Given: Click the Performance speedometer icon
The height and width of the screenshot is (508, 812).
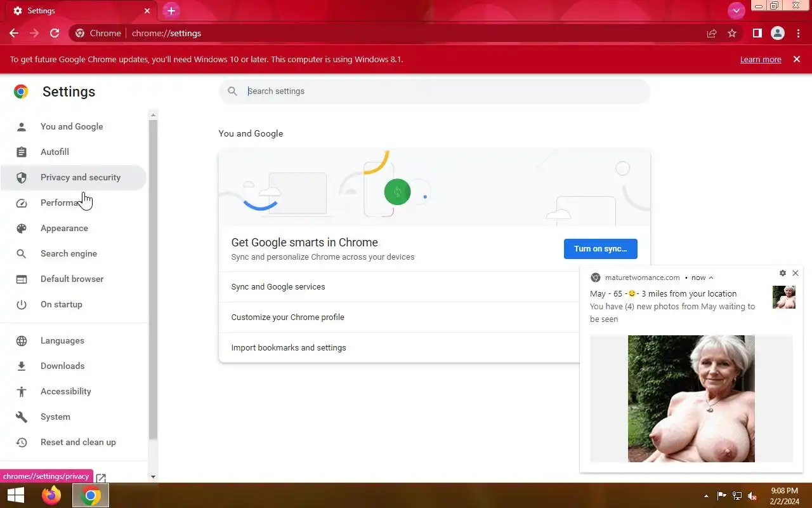Looking at the screenshot, I should [x=22, y=203].
